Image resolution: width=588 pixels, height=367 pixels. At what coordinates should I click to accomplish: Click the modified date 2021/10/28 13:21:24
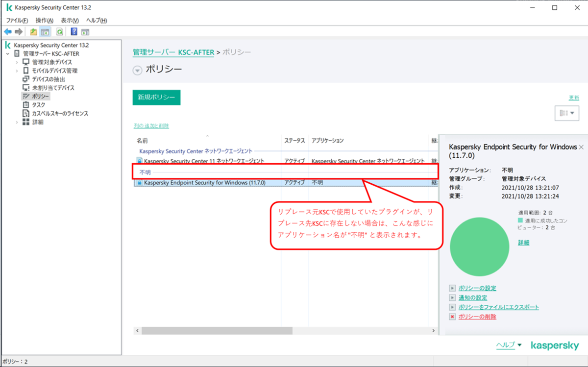pyautogui.click(x=530, y=196)
